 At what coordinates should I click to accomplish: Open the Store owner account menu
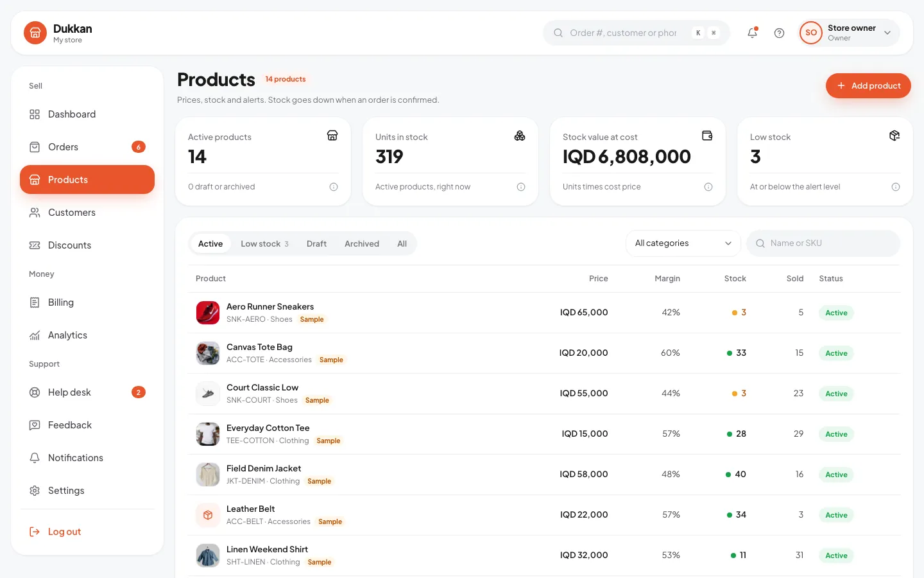[849, 33]
